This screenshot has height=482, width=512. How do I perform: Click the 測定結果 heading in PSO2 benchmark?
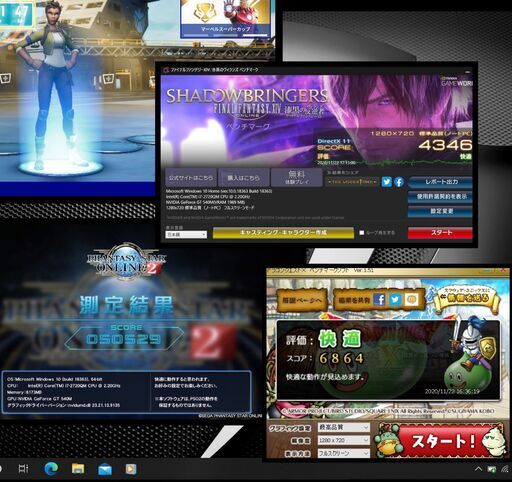pos(126,305)
